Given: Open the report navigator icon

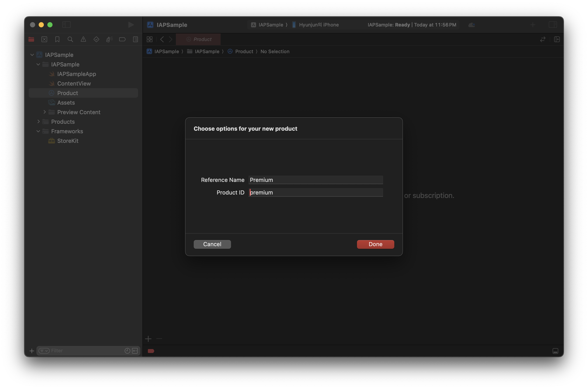Looking at the screenshot, I should click(x=135, y=39).
